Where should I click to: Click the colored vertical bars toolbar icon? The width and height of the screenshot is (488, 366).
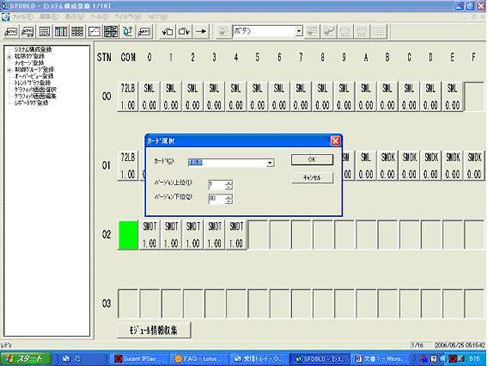click(61, 32)
